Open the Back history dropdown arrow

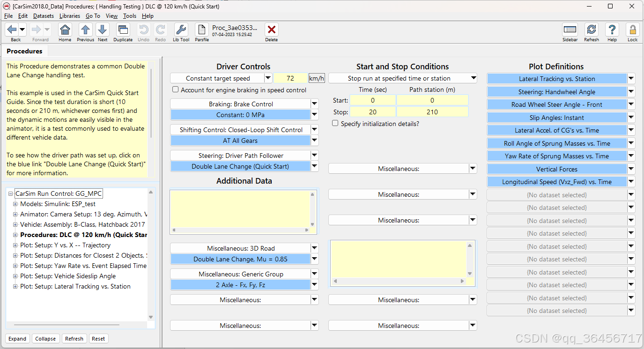(x=22, y=30)
